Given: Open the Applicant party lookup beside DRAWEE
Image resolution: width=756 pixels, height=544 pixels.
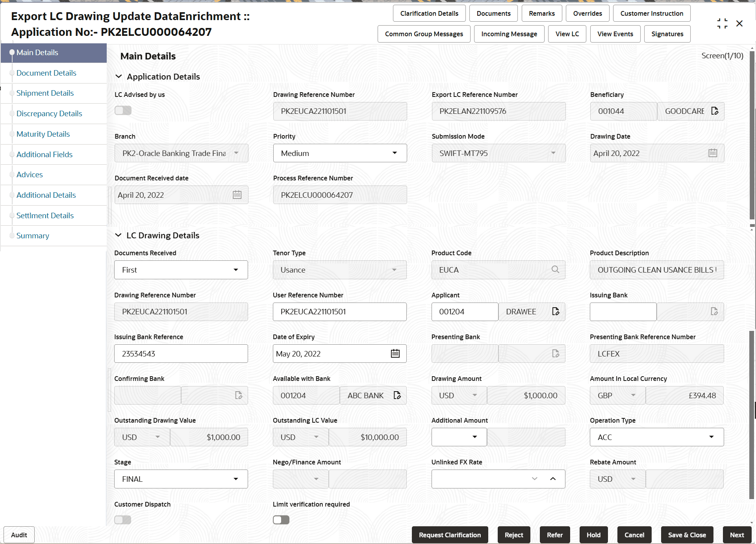Looking at the screenshot, I should pos(556,311).
